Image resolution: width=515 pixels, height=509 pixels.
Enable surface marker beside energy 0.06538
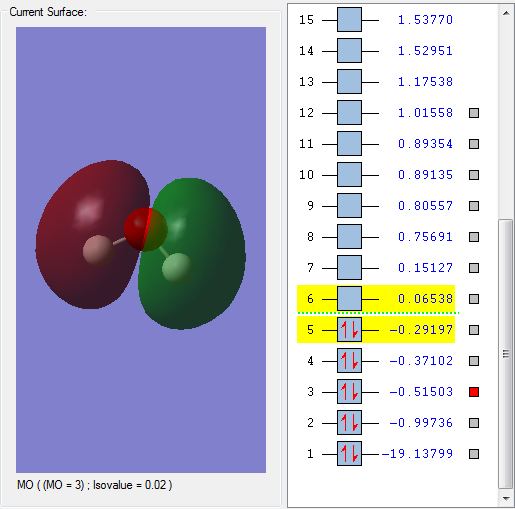[x=474, y=299]
